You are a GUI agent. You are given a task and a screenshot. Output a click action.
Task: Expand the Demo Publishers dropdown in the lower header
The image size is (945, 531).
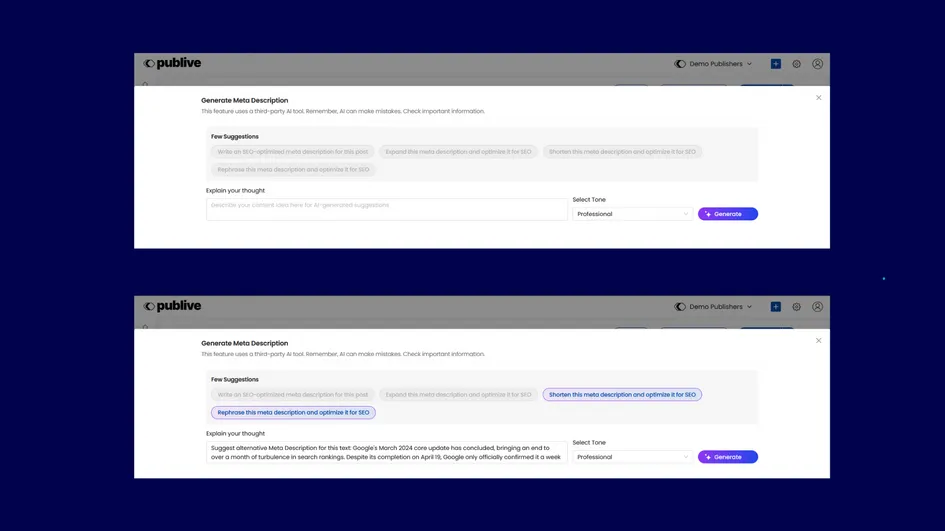(x=713, y=307)
